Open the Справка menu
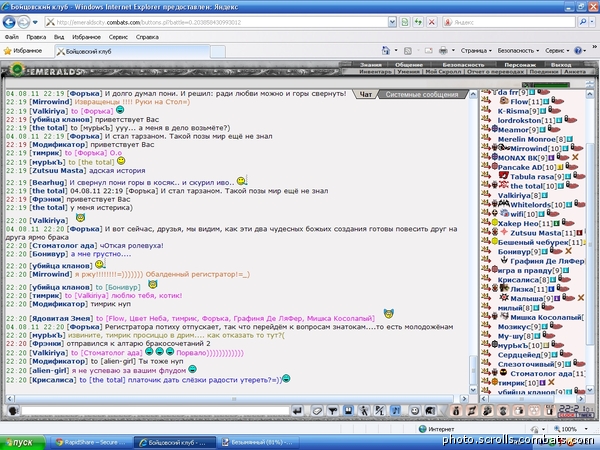 147,37
